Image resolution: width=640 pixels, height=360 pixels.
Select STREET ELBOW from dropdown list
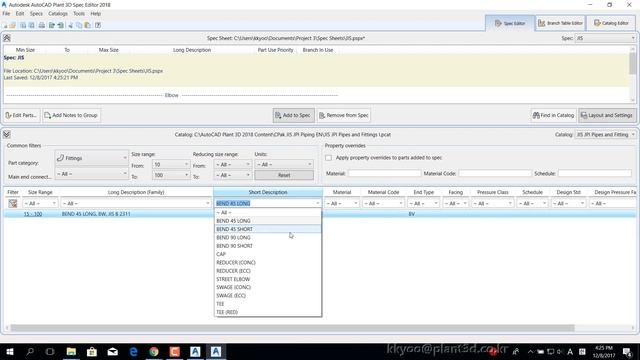pos(268,279)
